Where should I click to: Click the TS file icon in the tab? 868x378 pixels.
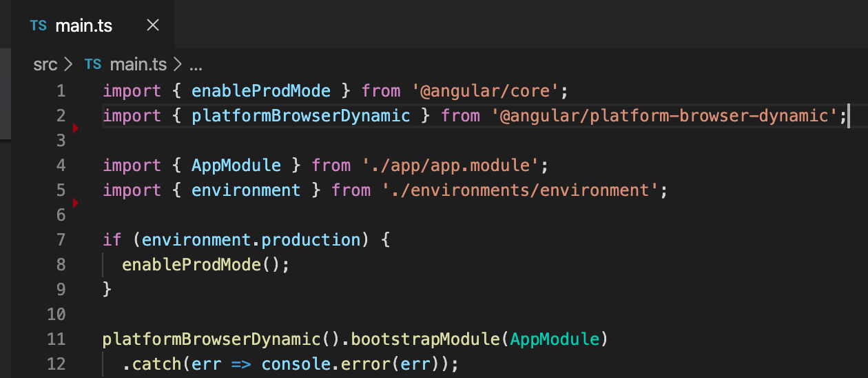point(39,26)
